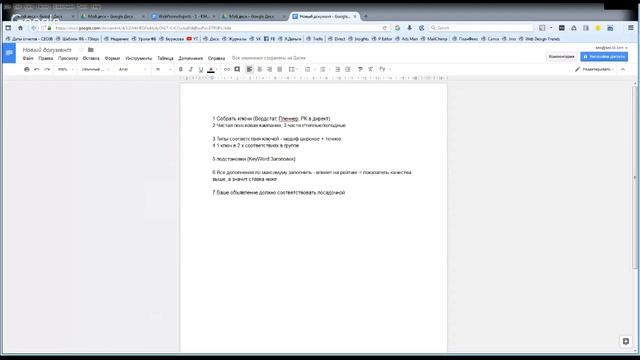The height and width of the screenshot is (360, 640).
Task: Open the Direct bookmark
Action: click(x=337, y=39)
